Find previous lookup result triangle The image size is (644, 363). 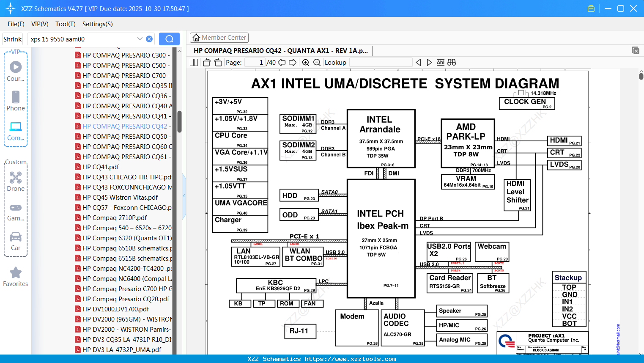pyautogui.click(x=418, y=63)
